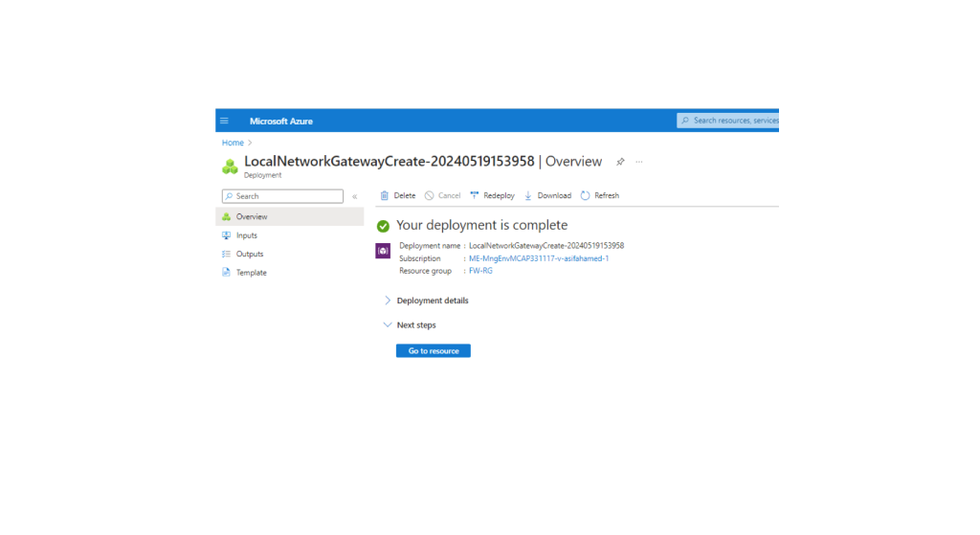Screen dimensions: 980x535
Task: Open the FW-RG resource group link
Action: (x=480, y=271)
